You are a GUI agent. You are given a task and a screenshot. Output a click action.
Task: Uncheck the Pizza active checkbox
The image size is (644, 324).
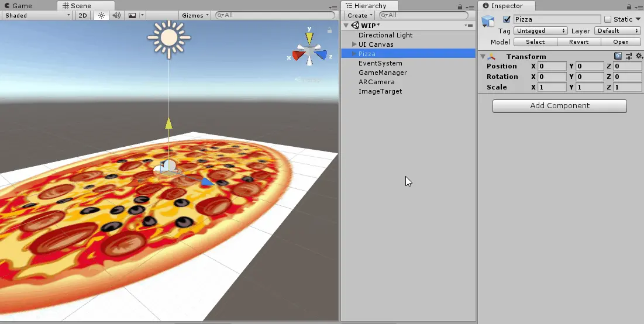(x=507, y=19)
